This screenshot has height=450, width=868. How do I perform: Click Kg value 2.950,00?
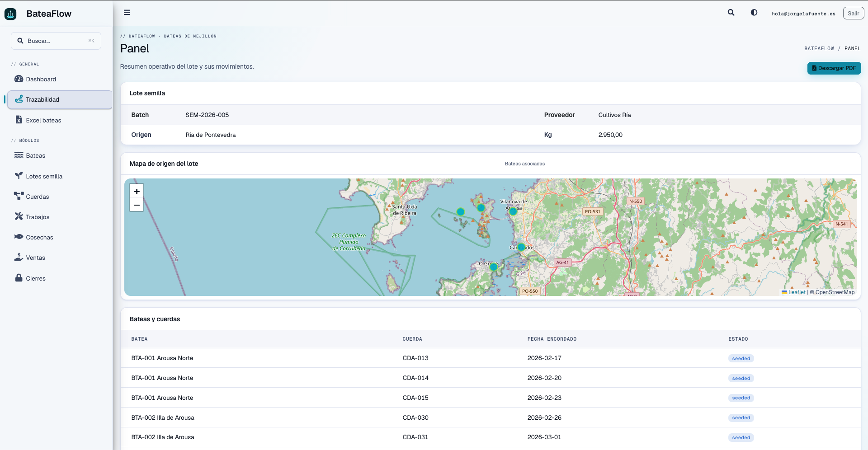(610, 135)
